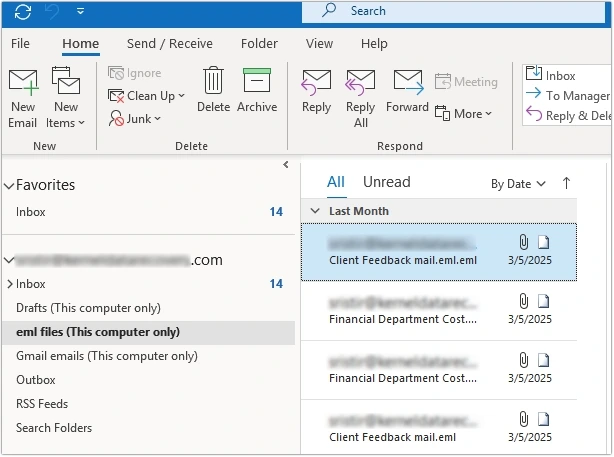Choose the Inbox quick step
This screenshot has width=614, height=457.
tap(551, 75)
